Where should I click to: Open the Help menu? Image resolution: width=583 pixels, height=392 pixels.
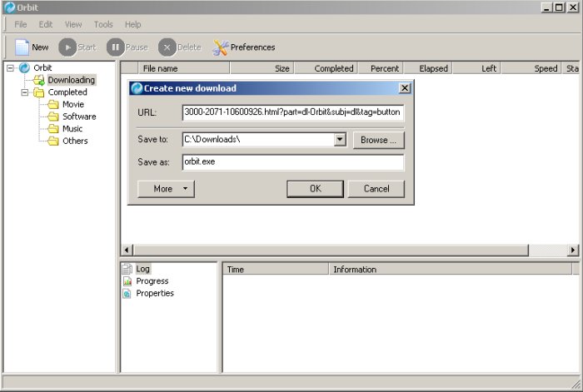tap(132, 24)
